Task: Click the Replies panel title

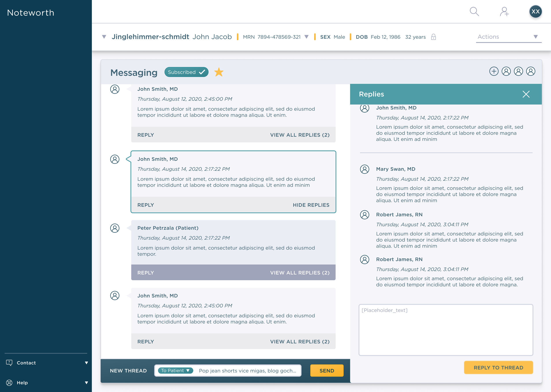Action: pyautogui.click(x=371, y=94)
